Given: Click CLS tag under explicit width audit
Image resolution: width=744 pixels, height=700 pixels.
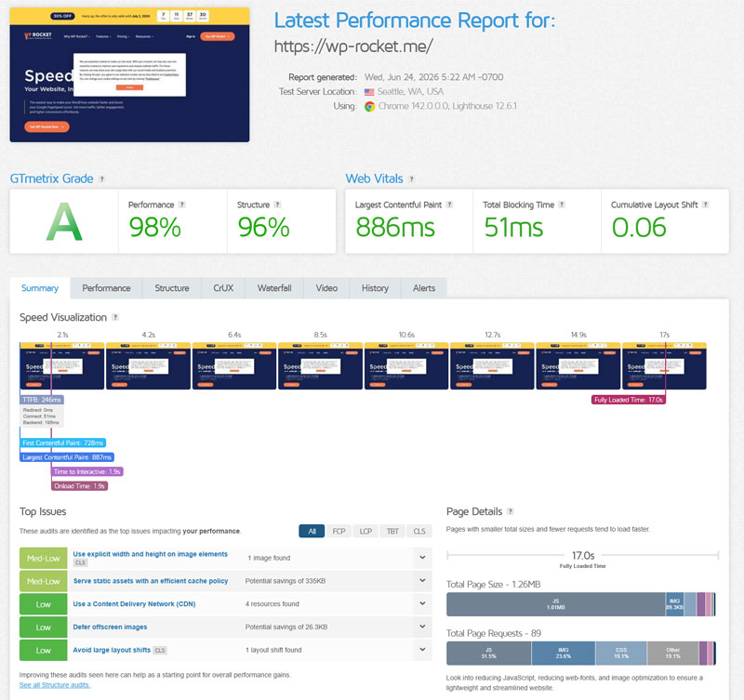Looking at the screenshot, I should (80, 562).
